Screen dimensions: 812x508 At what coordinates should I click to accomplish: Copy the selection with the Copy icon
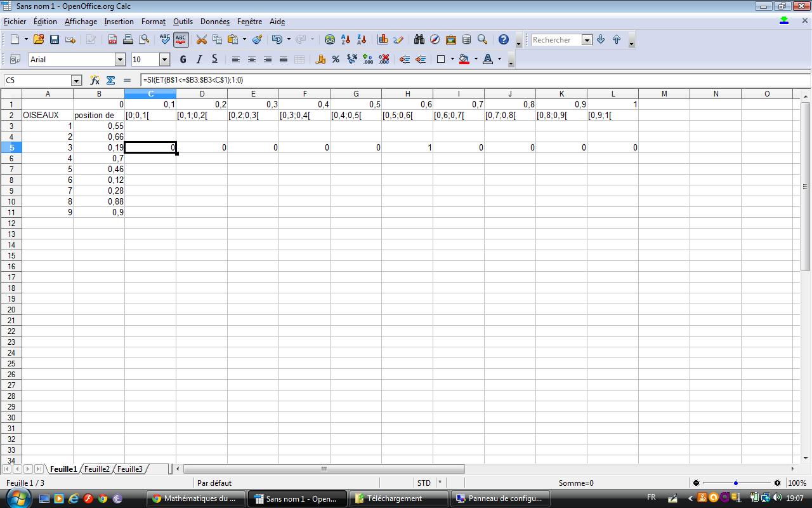[x=217, y=39]
